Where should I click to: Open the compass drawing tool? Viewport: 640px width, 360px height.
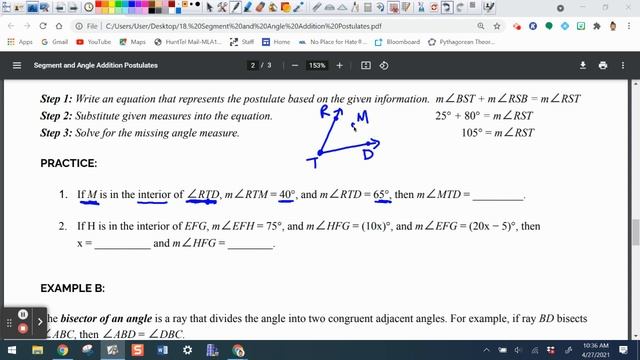[x=355, y=7]
